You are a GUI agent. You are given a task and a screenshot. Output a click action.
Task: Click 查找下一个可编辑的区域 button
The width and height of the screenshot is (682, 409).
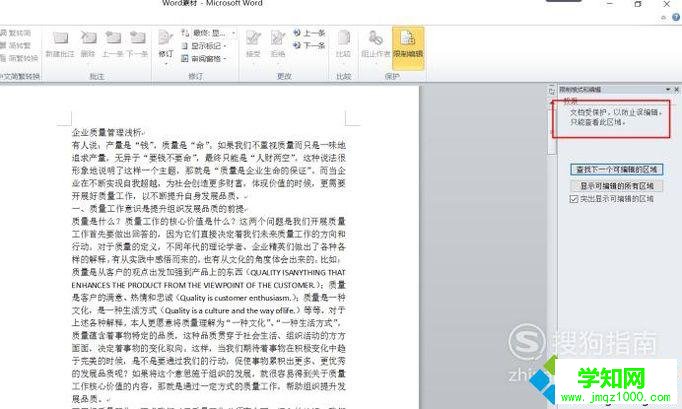616,169
